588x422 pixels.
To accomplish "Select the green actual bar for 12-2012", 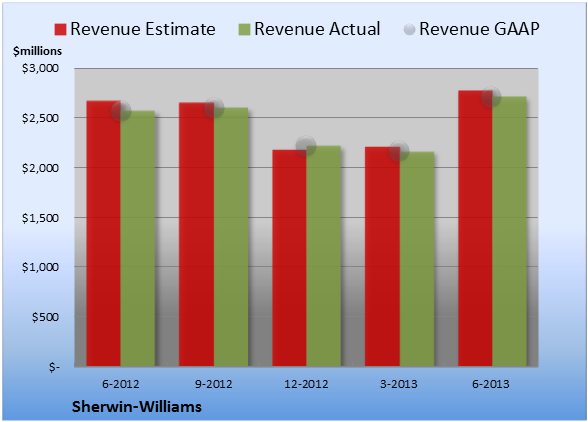I will [324, 256].
